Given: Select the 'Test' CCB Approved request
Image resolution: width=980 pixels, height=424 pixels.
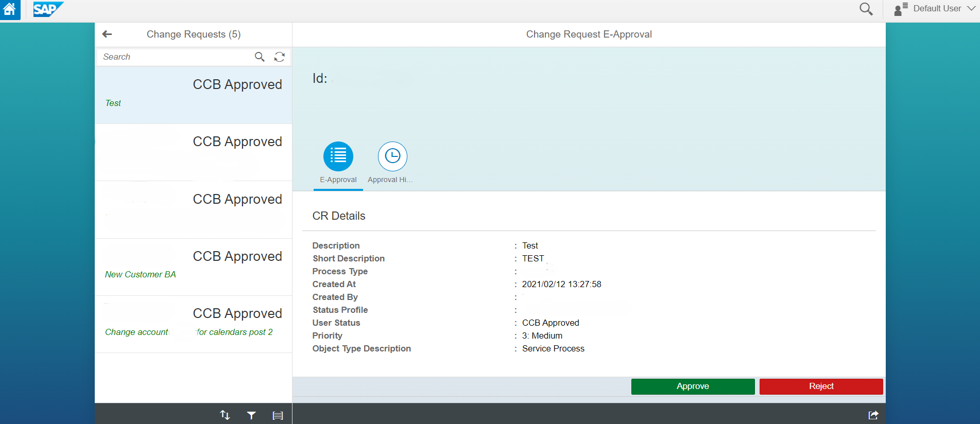Looking at the screenshot, I should point(193,95).
